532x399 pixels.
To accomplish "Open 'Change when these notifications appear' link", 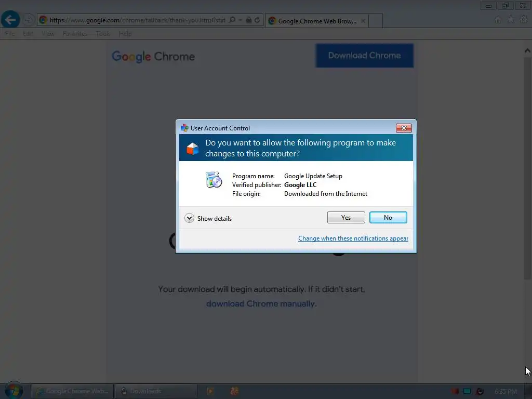I will pos(353,238).
